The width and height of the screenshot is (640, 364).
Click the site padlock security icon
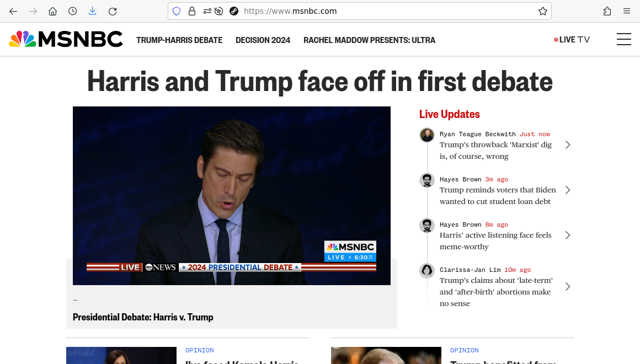tap(192, 11)
